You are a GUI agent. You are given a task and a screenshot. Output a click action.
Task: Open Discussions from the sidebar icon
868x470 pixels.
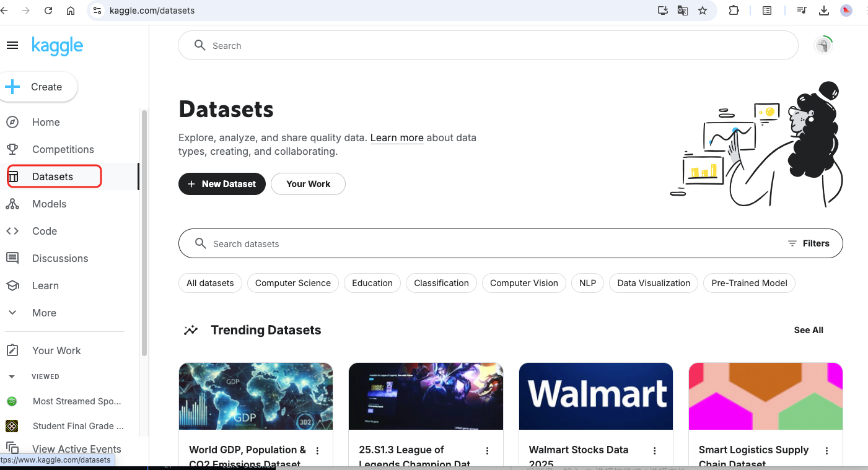coord(13,258)
